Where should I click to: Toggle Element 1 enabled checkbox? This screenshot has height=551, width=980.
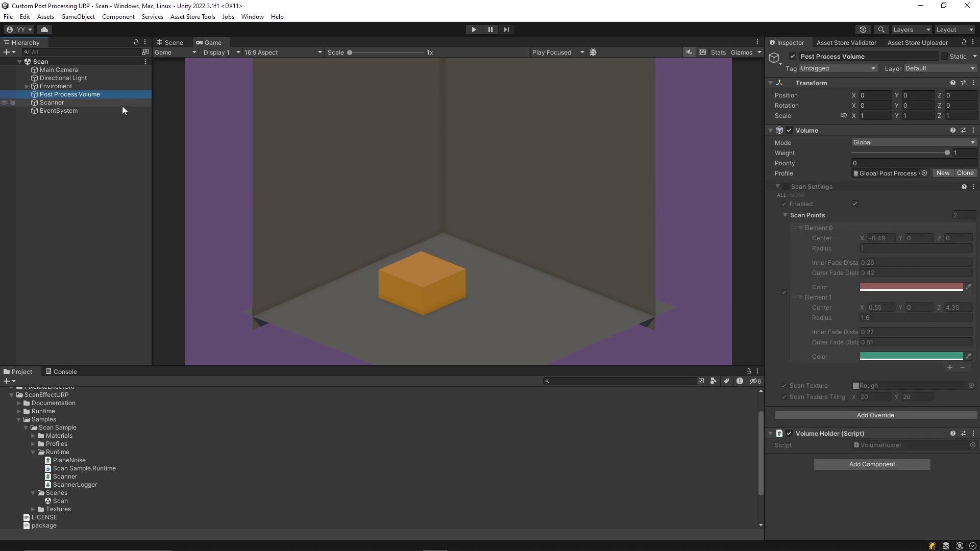point(784,292)
